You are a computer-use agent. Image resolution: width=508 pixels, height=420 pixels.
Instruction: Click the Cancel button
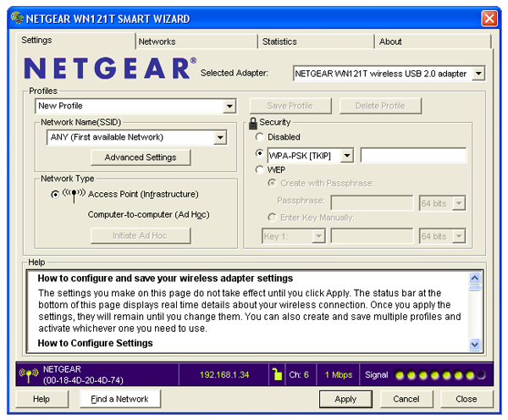(406, 399)
